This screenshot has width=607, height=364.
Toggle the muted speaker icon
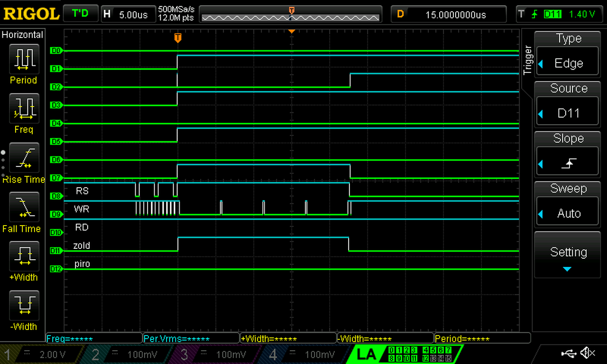tap(588, 353)
